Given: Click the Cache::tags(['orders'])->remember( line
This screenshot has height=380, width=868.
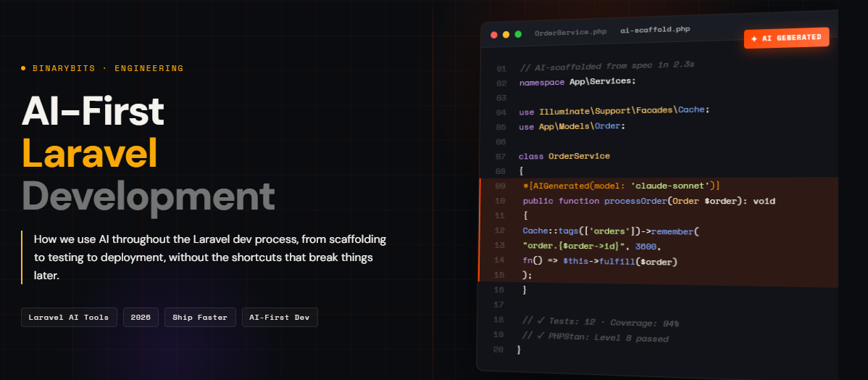Looking at the screenshot, I should point(611,231).
